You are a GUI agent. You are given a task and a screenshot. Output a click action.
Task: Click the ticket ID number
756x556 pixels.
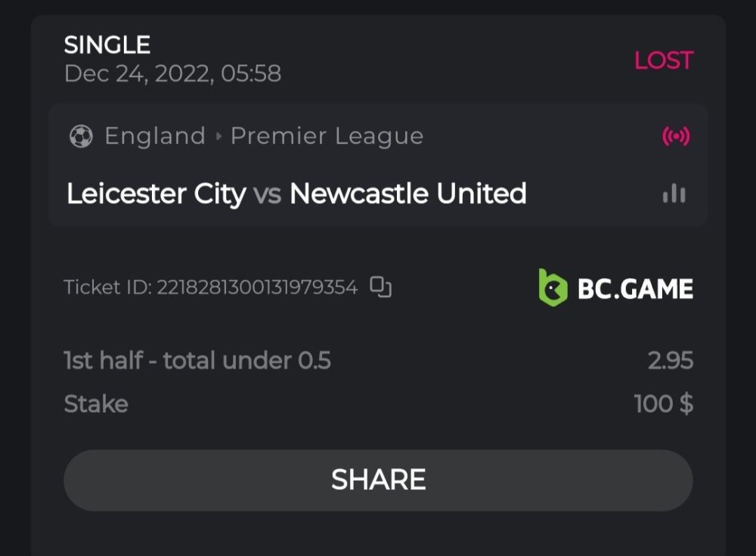click(x=257, y=287)
